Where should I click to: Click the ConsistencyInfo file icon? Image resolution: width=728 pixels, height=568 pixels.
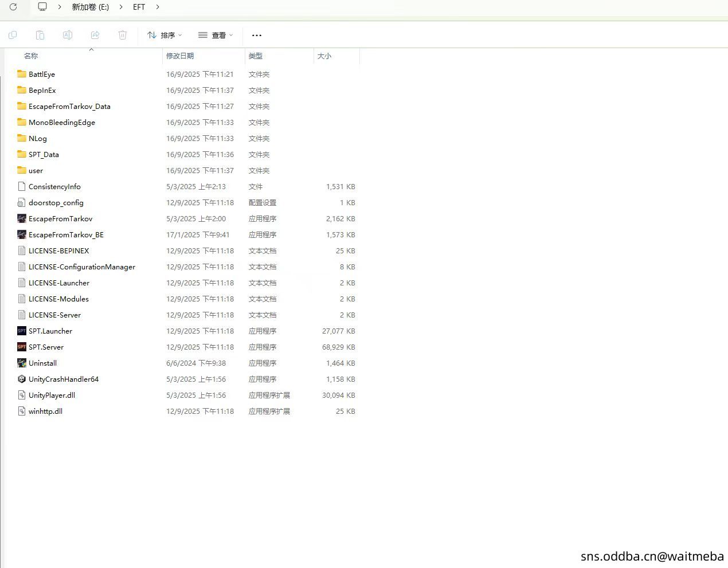click(22, 186)
